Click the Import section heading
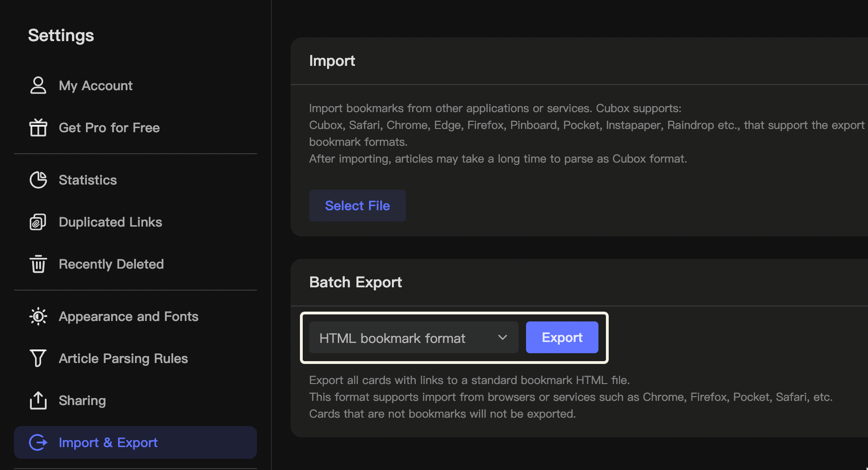 point(332,61)
